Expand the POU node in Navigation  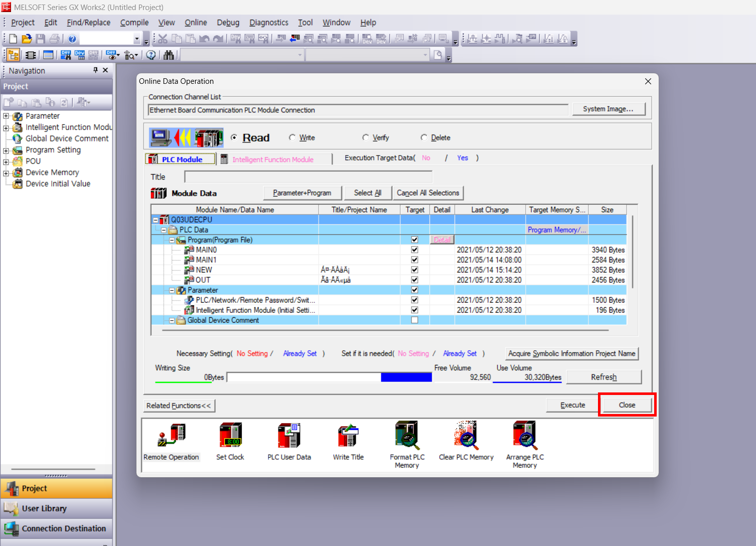click(6, 162)
